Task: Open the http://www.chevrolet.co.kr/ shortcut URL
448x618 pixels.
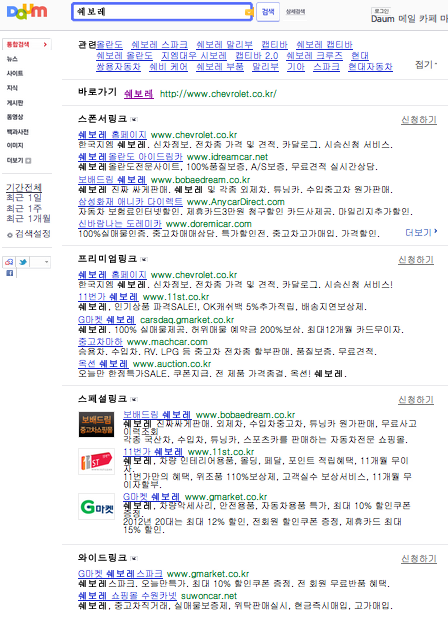Action: pyautogui.click(x=218, y=94)
